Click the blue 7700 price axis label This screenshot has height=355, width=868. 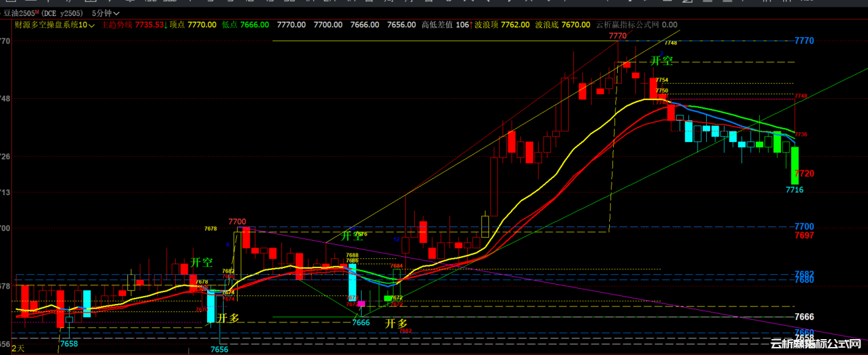click(x=804, y=226)
